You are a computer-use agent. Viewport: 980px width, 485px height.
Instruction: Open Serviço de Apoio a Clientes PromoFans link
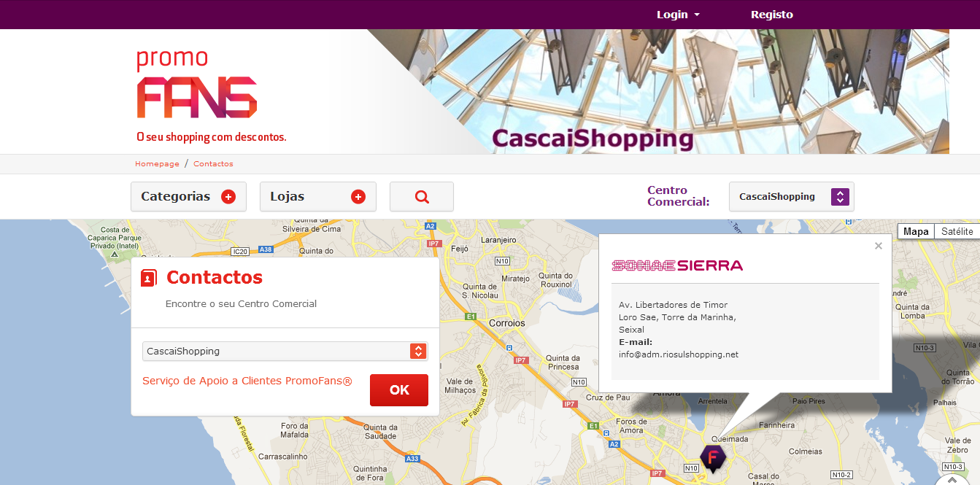pyautogui.click(x=247, y=381)
